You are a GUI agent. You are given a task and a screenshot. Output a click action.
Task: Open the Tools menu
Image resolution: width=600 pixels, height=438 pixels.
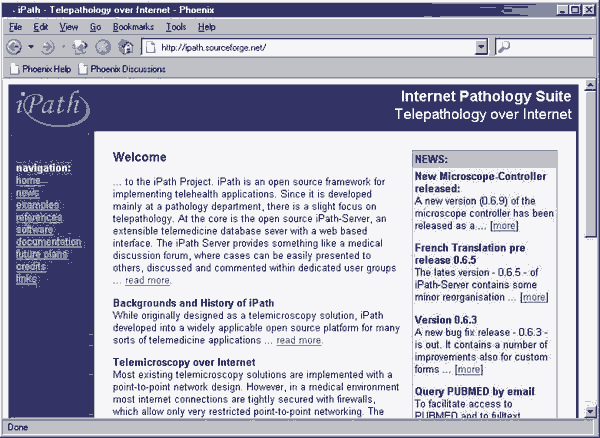(x=176, y=27)
